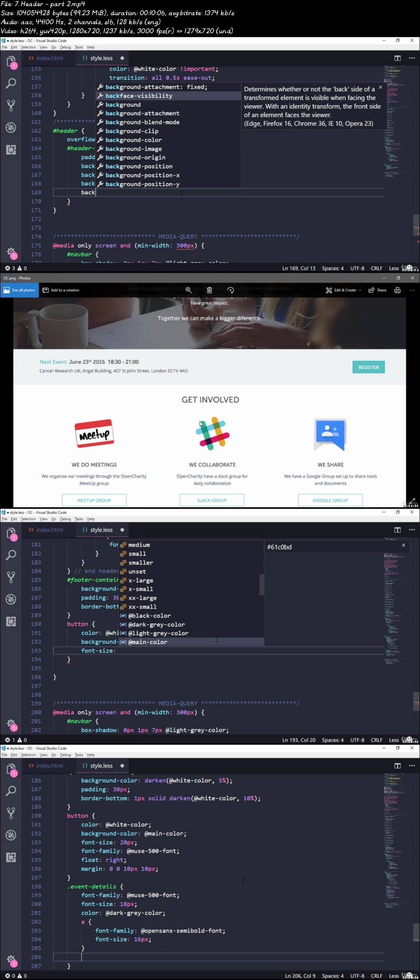Choose backface-visibility from the suggestion list
Viewport: 420px width, 980px height.
click(168, 96)
